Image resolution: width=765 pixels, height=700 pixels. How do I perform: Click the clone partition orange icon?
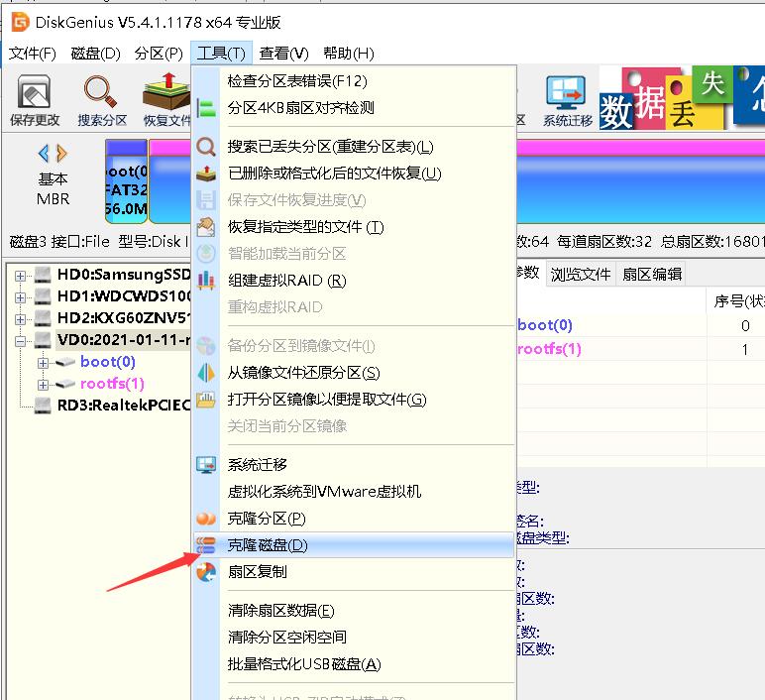click(x=206, y=519)
